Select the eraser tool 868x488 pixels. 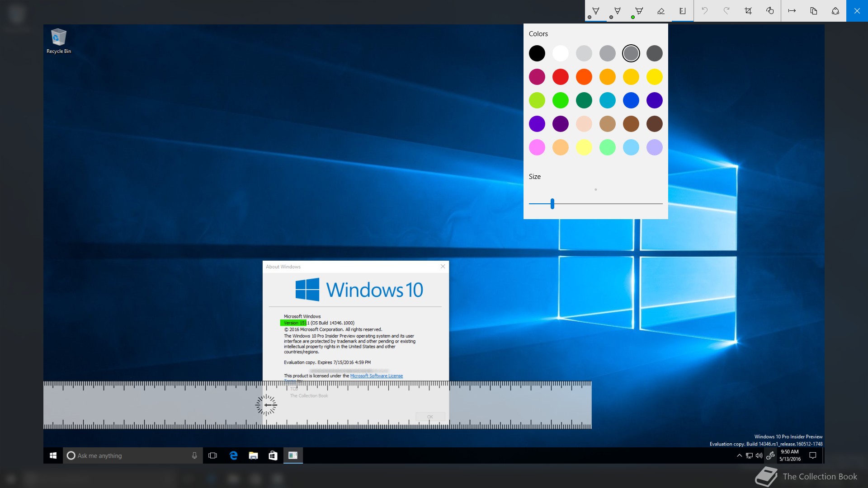(661, 11)
